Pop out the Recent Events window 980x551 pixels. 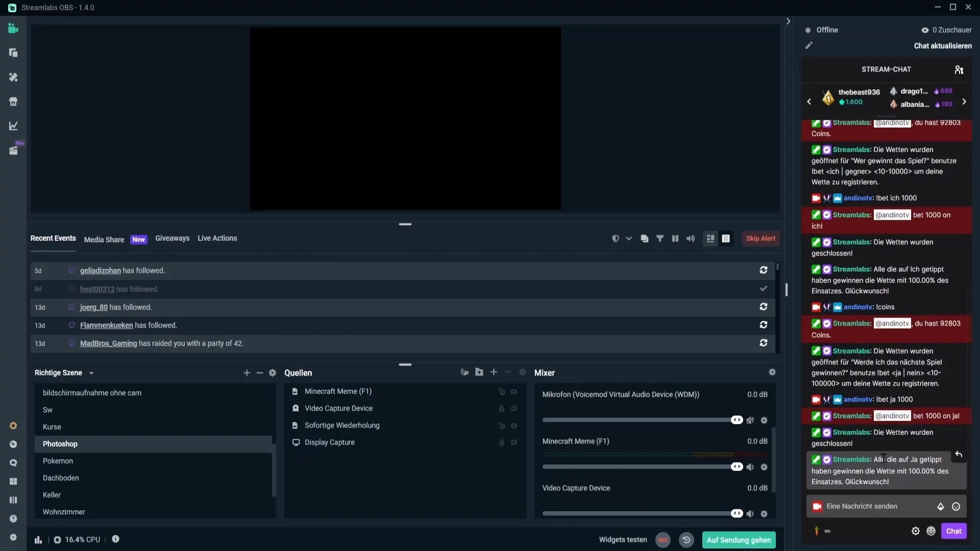click(x=645, y=239)
